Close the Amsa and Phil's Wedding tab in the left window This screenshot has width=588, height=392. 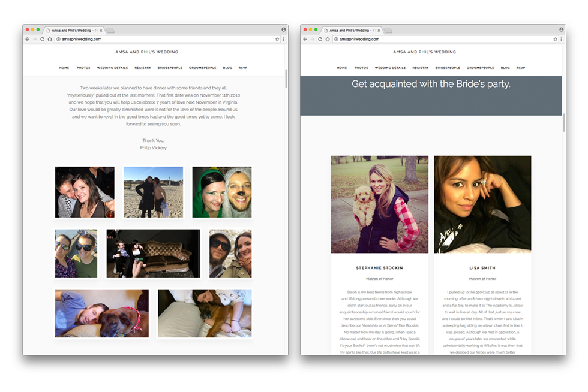coord(101,31)
